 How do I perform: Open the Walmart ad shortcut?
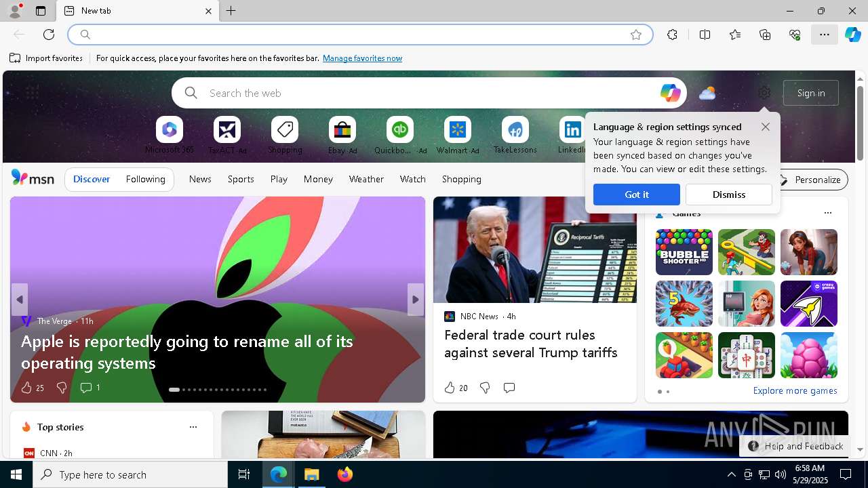coord(458,136)
